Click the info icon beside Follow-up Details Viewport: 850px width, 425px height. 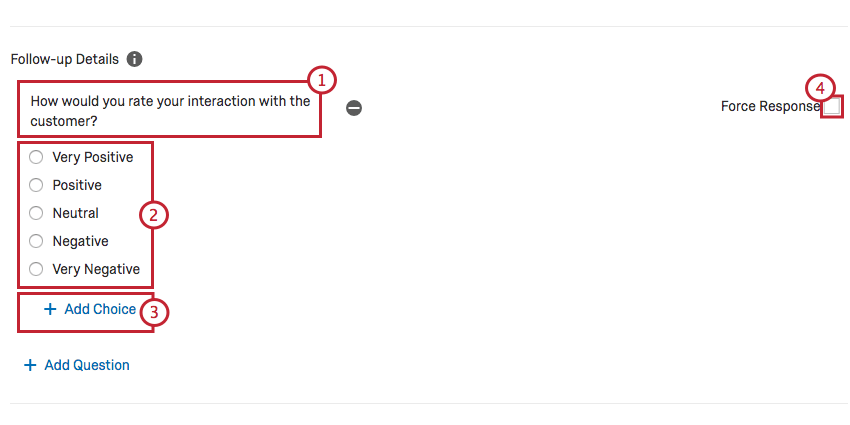(135, 59)
